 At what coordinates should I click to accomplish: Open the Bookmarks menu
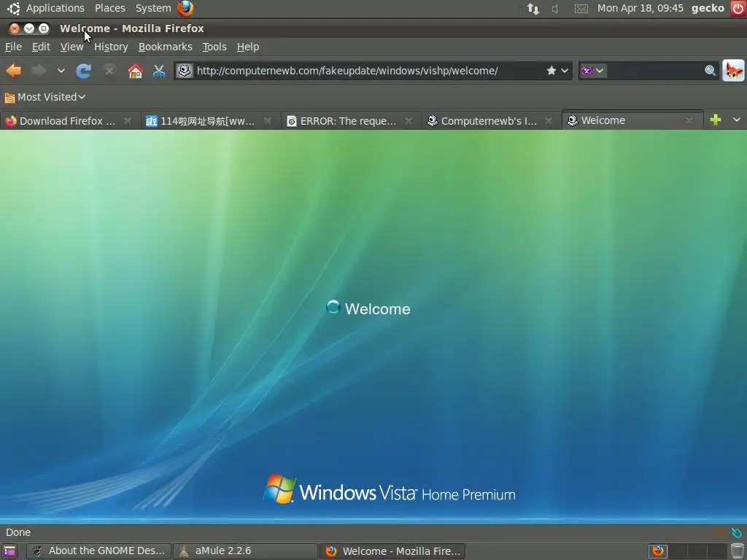(166, 47)
